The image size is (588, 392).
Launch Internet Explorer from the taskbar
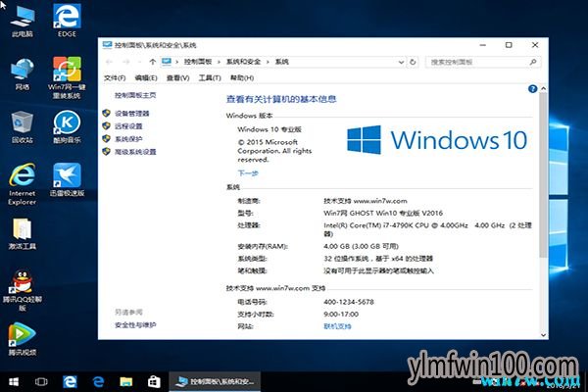click(x=98, y=382)
